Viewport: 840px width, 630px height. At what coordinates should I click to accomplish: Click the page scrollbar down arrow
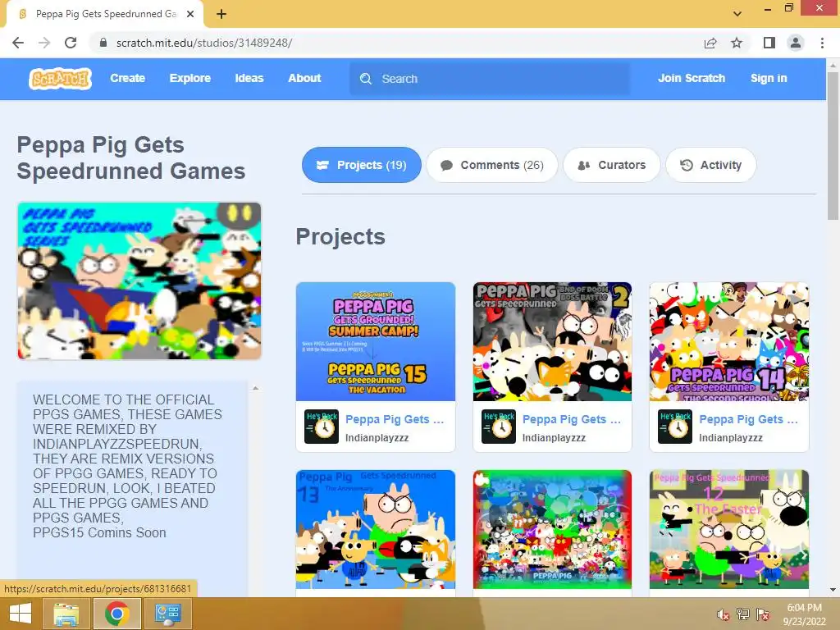[833, 590]
